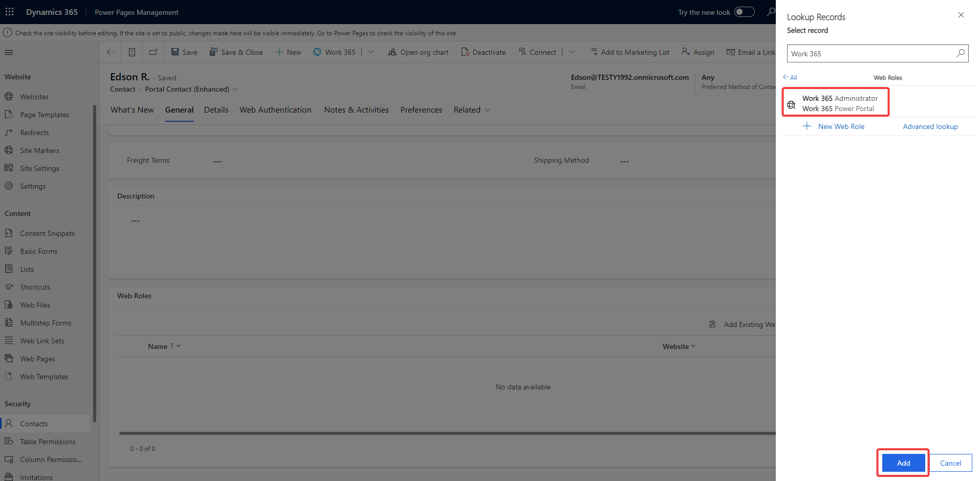
Task: Open the Portal Contact (Enhanced) form selector
Action: tap(191, 89)
